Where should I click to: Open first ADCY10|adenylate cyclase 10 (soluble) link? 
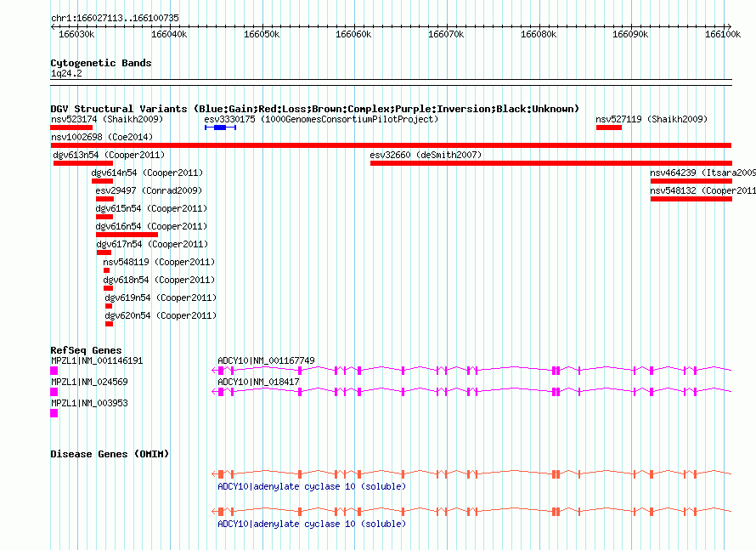click(312, 486)
